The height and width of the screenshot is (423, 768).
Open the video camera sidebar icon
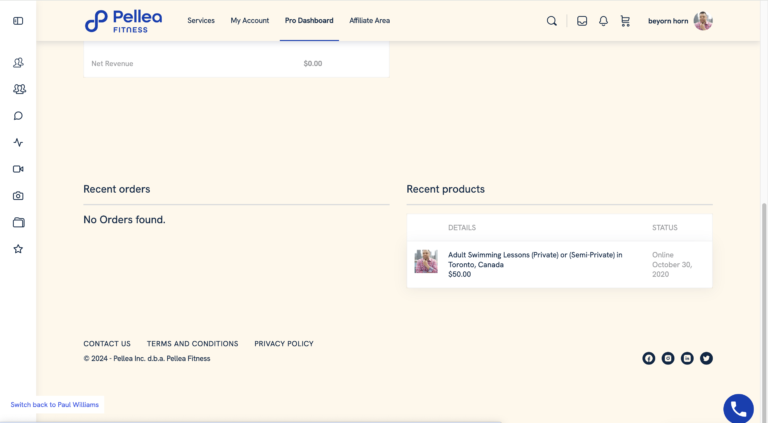(x=18, y=169)
